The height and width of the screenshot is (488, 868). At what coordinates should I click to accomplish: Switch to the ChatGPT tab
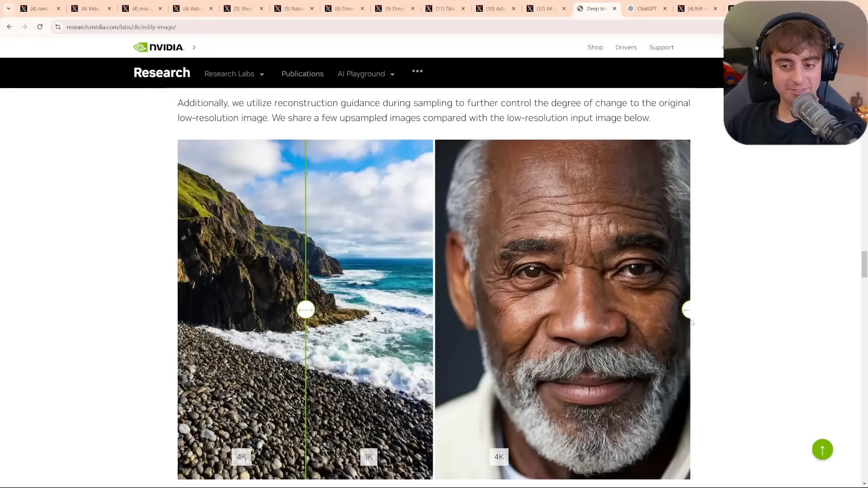click(647, 9)
